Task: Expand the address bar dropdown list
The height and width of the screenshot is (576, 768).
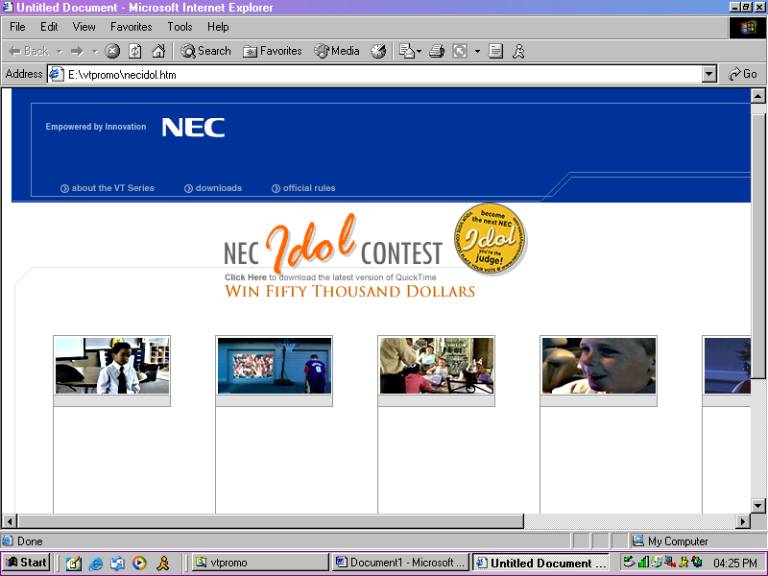Action: pyautogui.click(x=709, y=74)
